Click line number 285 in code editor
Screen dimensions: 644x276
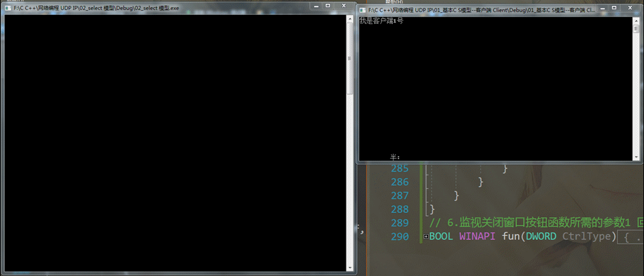[x=400, y=168]
